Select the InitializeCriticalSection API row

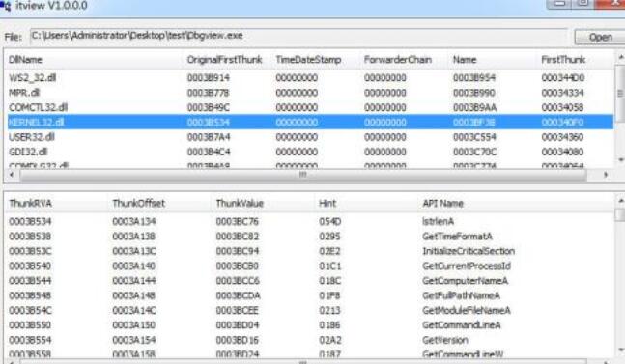310,251
